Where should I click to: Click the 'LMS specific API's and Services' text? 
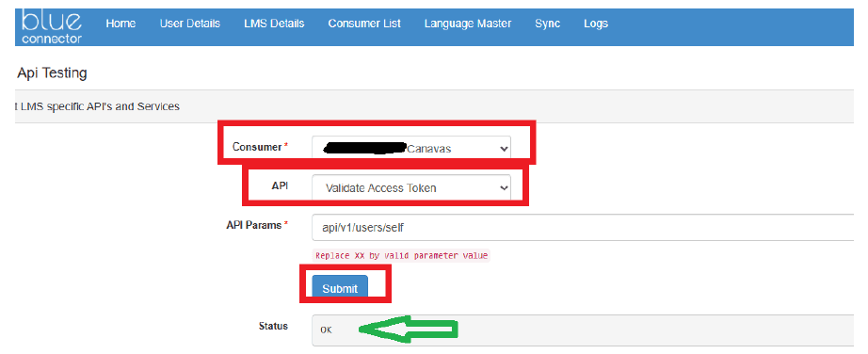[x=100, y=106]
